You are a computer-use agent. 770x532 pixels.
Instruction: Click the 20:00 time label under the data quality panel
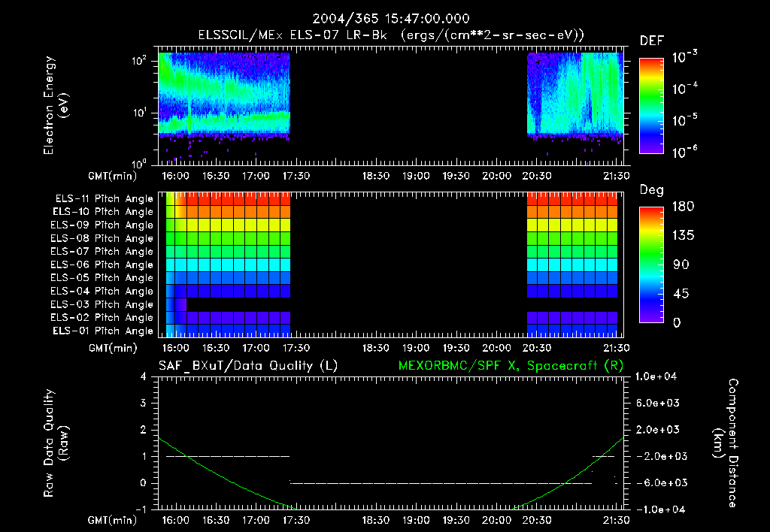pos(496,520)
